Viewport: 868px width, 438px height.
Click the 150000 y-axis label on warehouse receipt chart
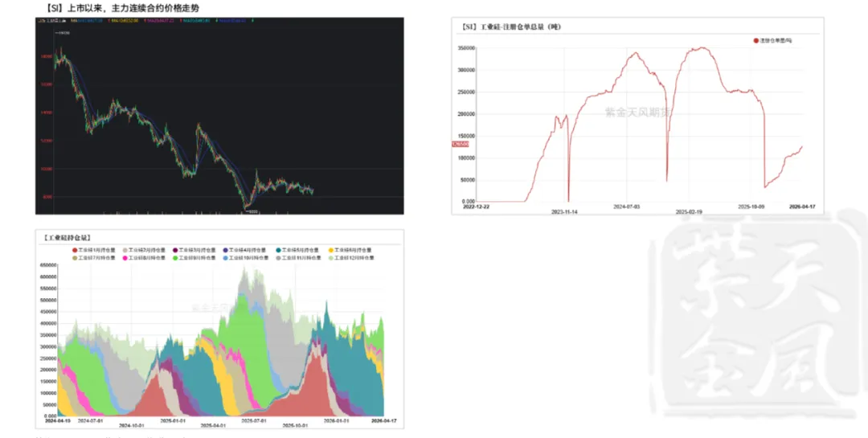point(466,136)
